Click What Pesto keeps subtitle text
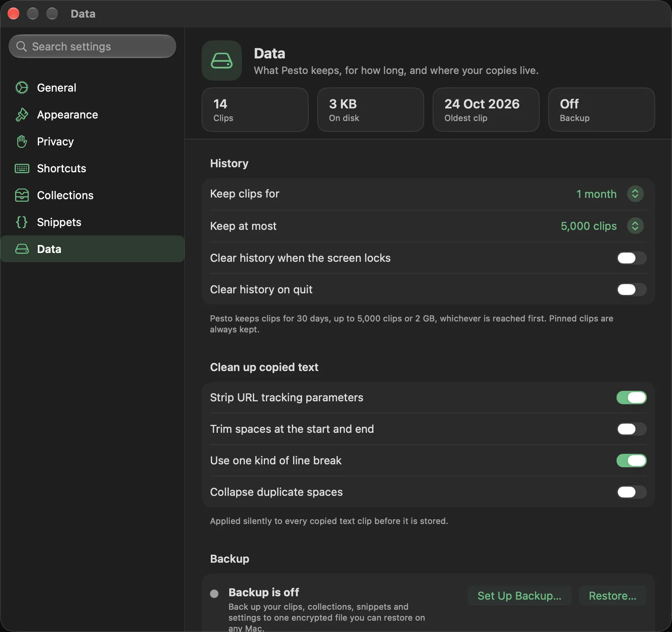The width and height of the screenshot is (672, 632). coord(396,71)
